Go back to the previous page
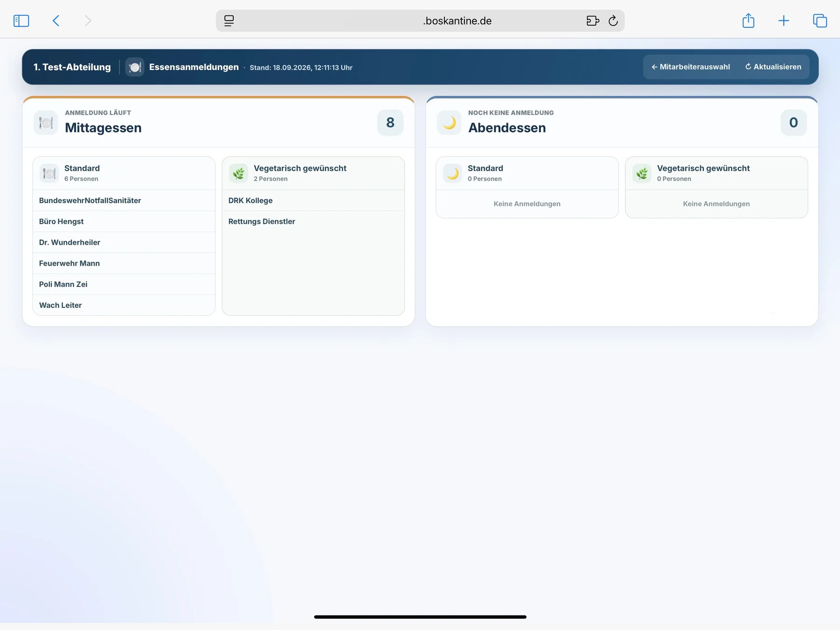This screenshot has height=630, width=840. [x=56, y=21]
